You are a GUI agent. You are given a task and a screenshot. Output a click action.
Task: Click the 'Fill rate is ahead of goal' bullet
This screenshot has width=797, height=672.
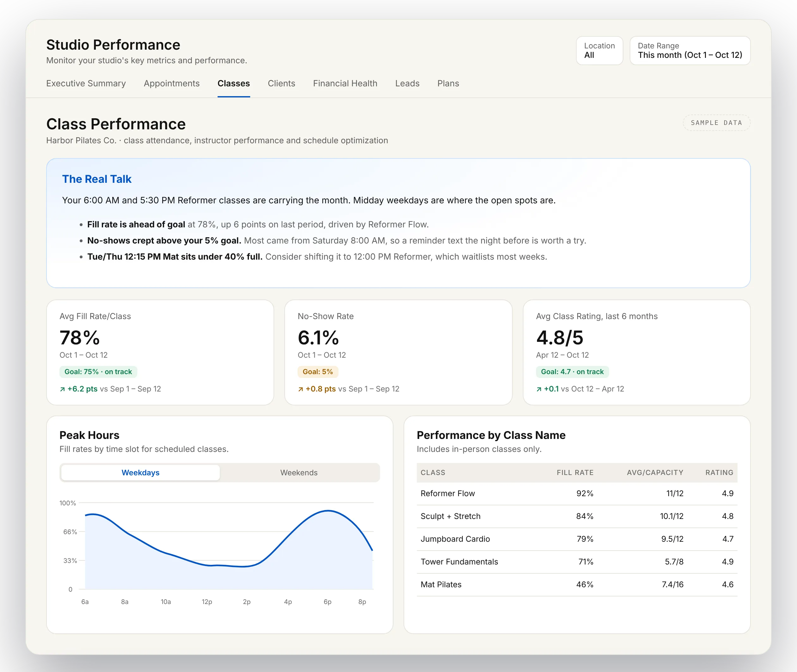point(258,225)
